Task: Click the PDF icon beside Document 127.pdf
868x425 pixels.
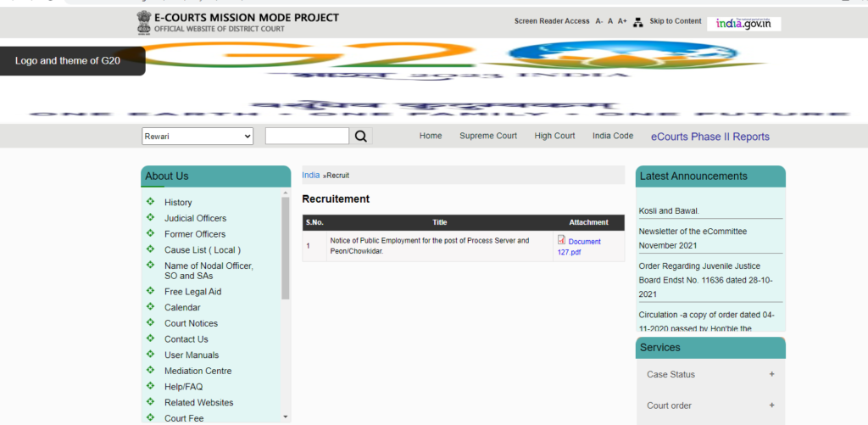Action: 561,240
